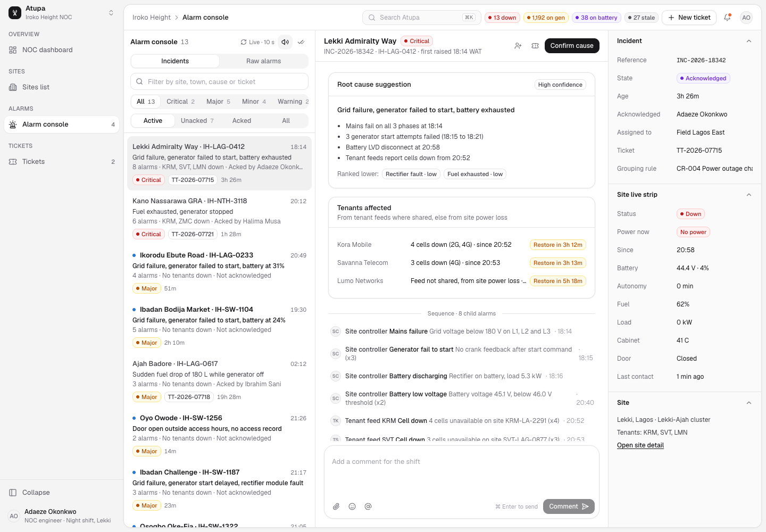Create a New ticket
The width and height of the screenshot is (766, 532).
click(x=689, y=18)
